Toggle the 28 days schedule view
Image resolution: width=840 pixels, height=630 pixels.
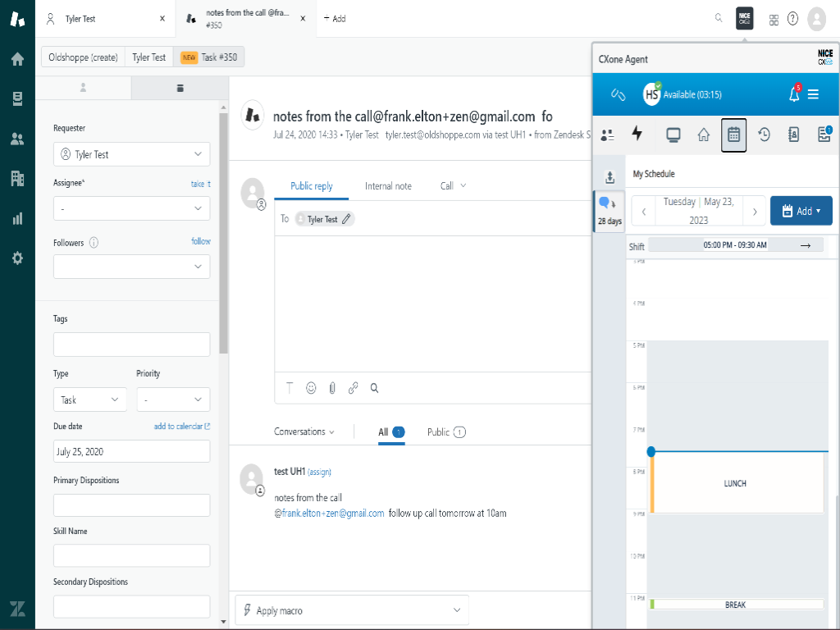609,212
